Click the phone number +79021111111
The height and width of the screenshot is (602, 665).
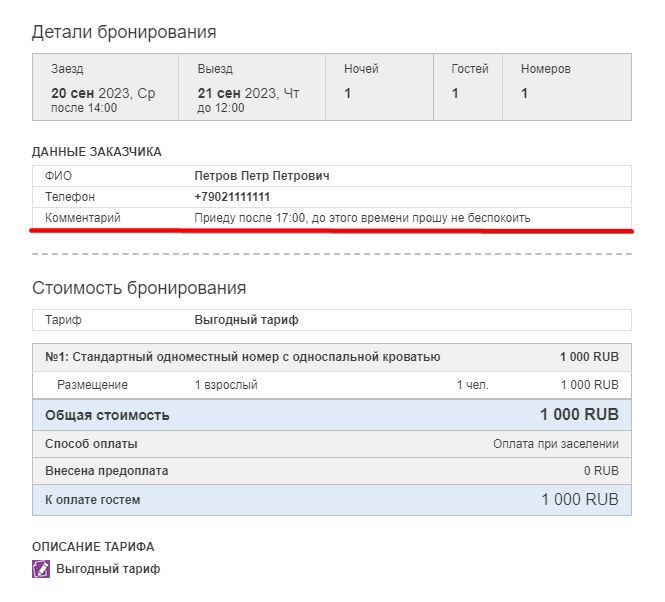pyautogui.click(x=232, y=197)
